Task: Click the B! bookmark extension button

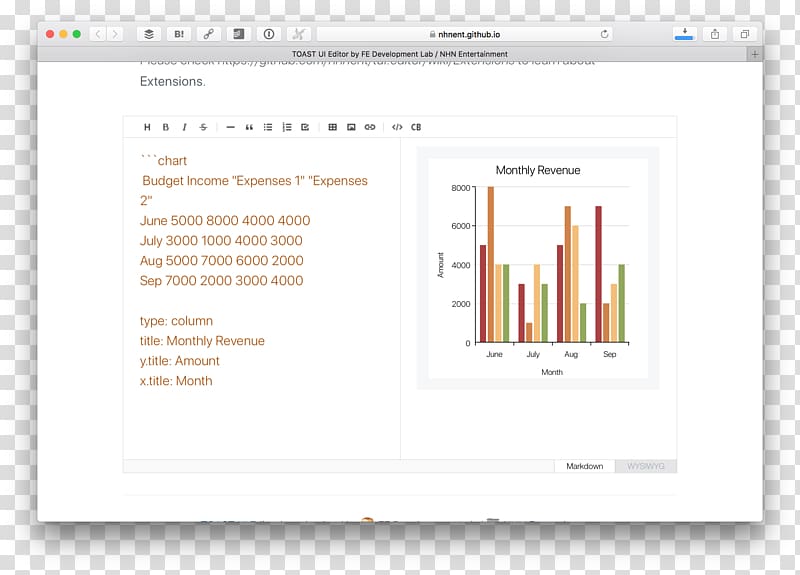Action: [x=179, y=34]
